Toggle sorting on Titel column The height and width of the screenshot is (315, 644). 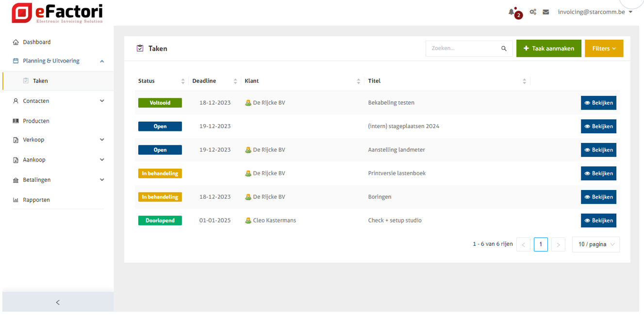[x=524, y=81]
